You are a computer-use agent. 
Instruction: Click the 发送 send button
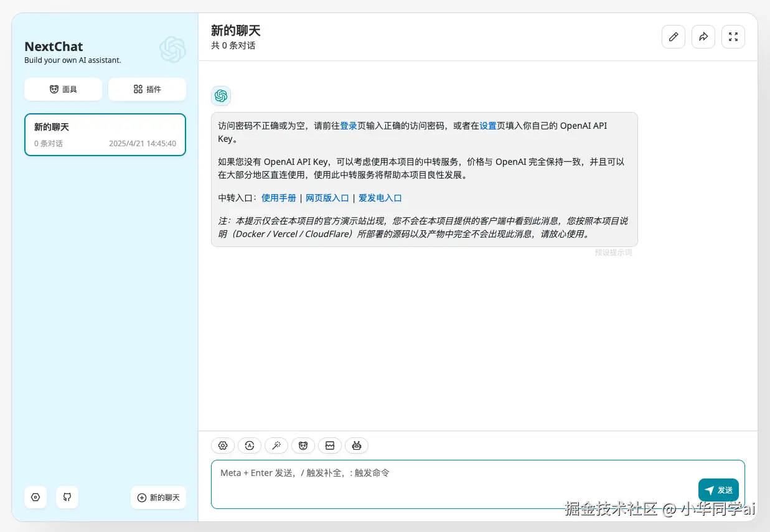pos(718,490)
